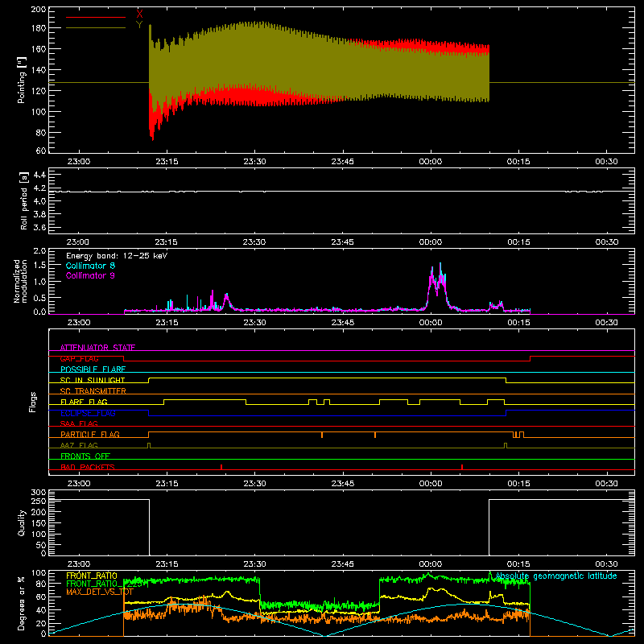The width and height of the screenshot is (644, 644).
Task: Click '23:45' time label under the Flags panel
Action: click(343, 484)
